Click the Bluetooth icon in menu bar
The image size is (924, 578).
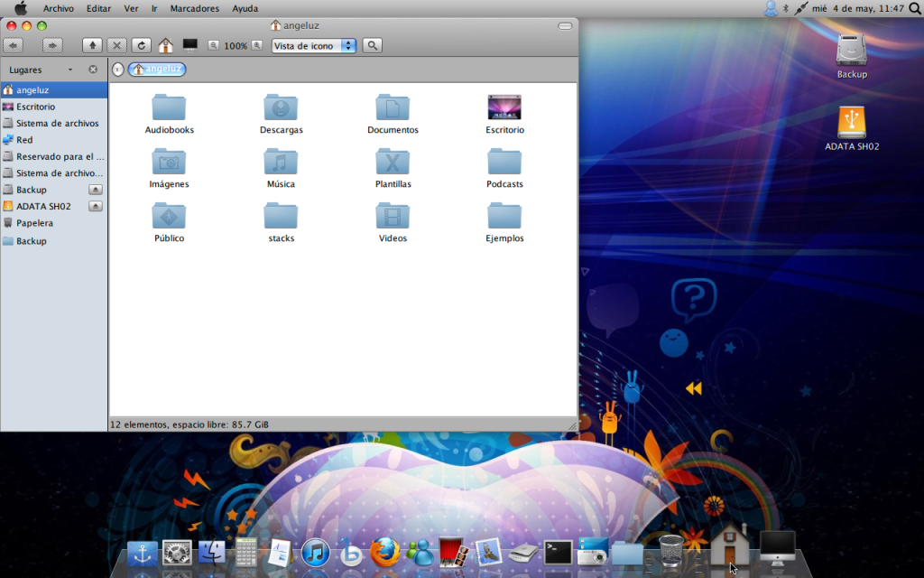click(x=786, y=8)
